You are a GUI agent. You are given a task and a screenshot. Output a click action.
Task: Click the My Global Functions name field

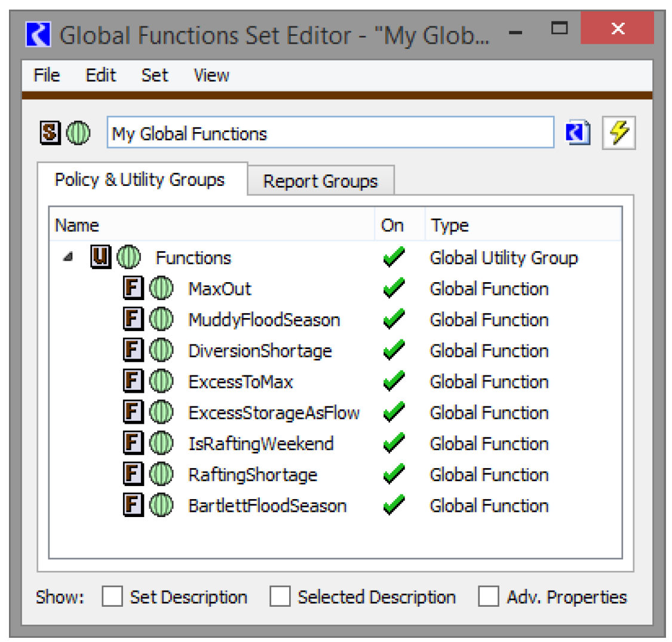pos(330,133)
